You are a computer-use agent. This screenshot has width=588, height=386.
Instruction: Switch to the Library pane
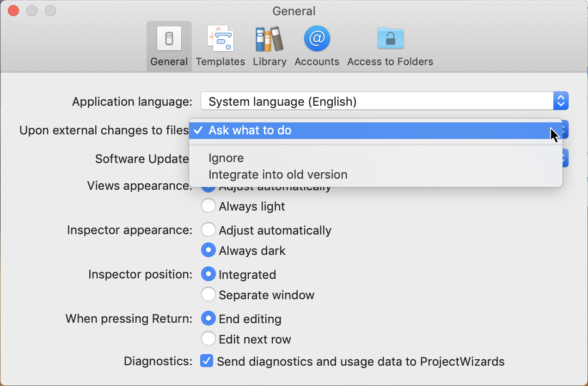pyautogui.click(x=269, y=45)
